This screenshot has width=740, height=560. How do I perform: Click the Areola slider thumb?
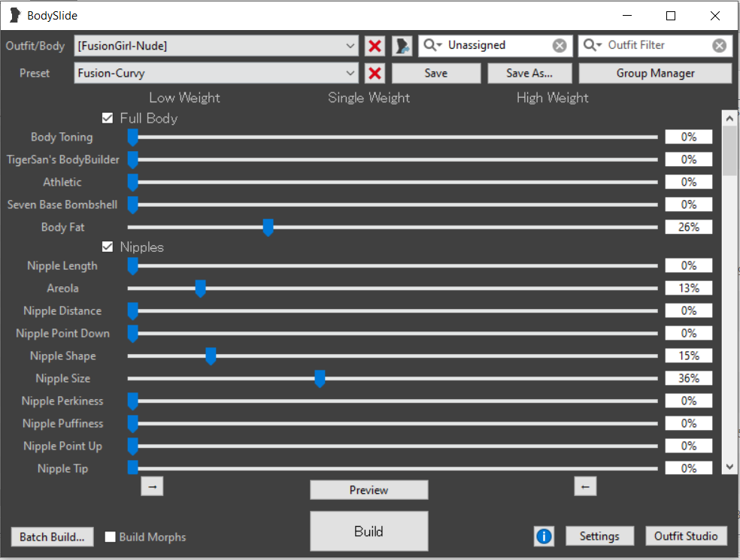coord(200,288)
